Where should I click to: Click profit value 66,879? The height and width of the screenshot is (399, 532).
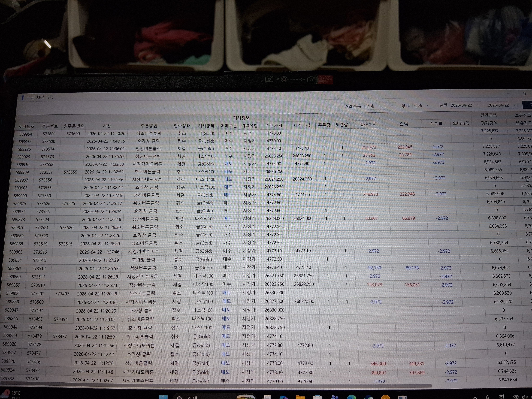coord(409,218)
